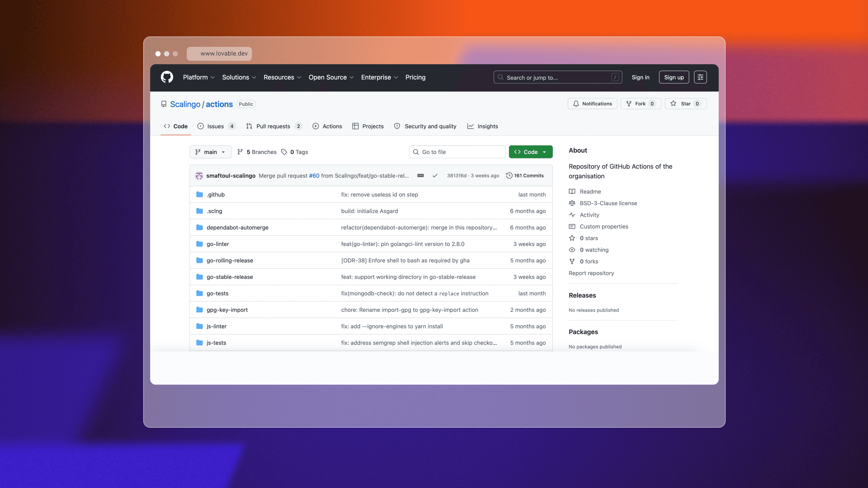The height and width of the screenshot is (488, 868).
Task: Click the dependabot-automerge folder icon
Action: click(x=199, y=227)
